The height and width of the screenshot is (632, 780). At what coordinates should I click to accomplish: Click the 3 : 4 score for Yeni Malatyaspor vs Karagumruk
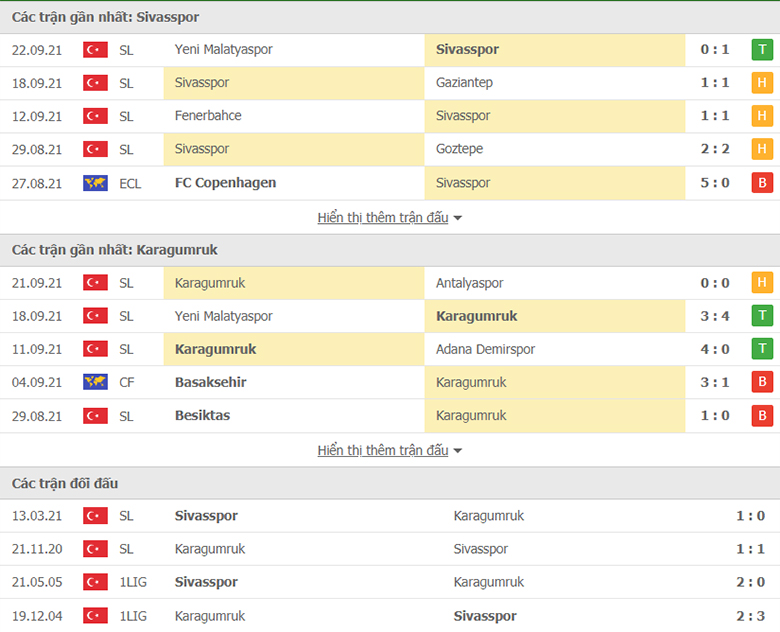click(x=714, y=316)
